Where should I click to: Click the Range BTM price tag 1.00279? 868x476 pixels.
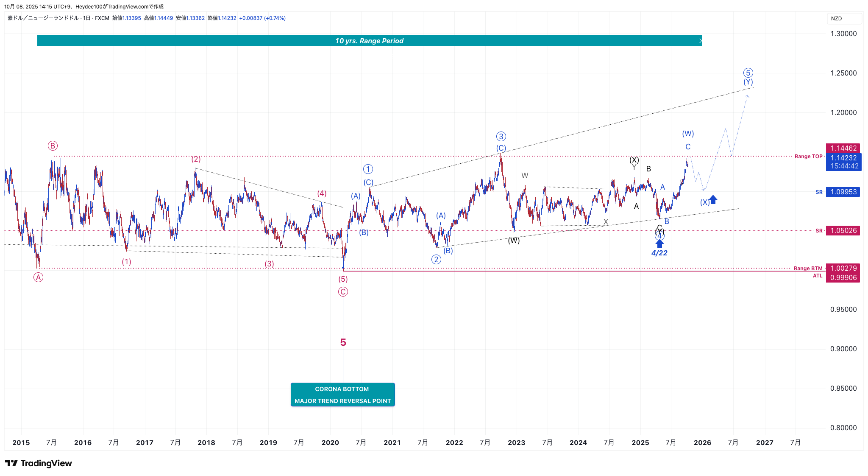pyautogui.click(x=843, y=268)
